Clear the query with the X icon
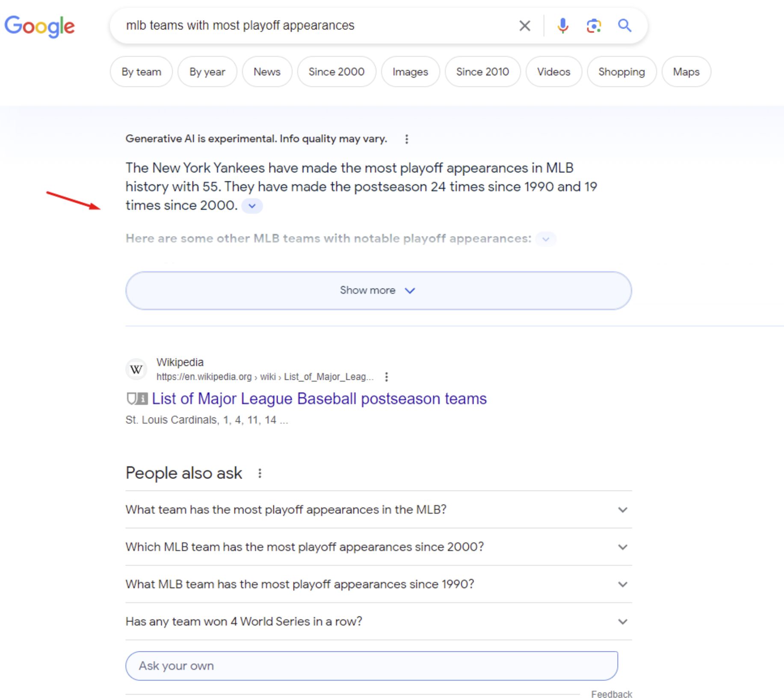 click(524, 26)
